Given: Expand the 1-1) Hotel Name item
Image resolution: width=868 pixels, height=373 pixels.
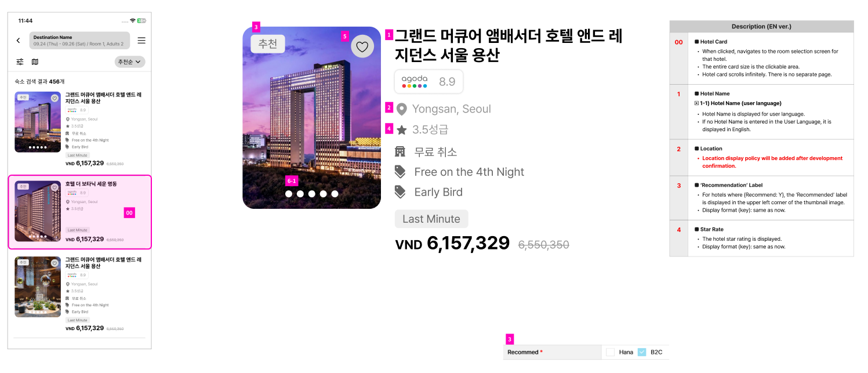Looking at the screenshot, I should (696, 103).
